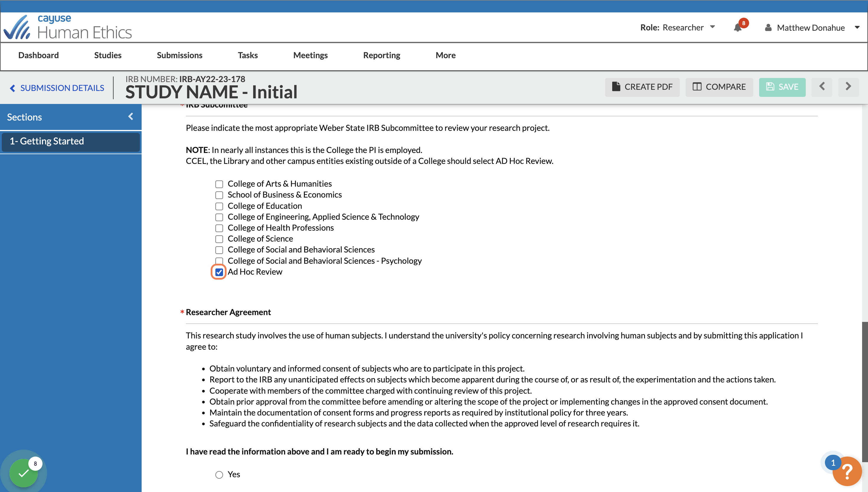This screenshot has width=868, height=492.
Task: Check College of Social and Behavioral Sciences
Action: tap(219, 250)
